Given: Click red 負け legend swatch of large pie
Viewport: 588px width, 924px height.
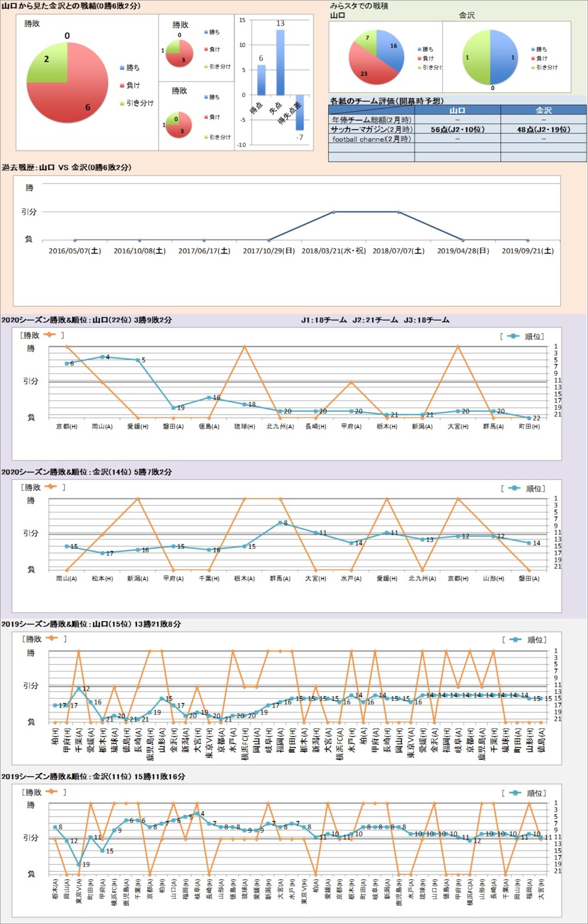Looking at the screenshot, I should coord(122,85).
